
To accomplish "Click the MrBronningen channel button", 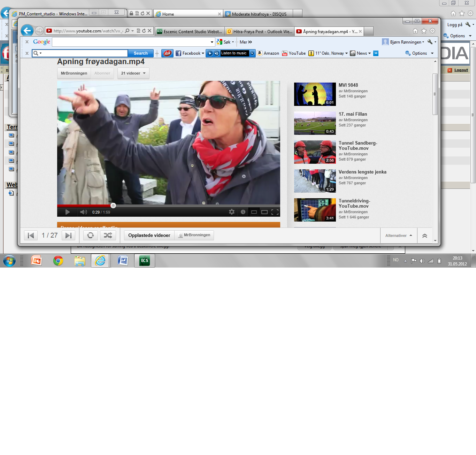I will tap(74, 73).
